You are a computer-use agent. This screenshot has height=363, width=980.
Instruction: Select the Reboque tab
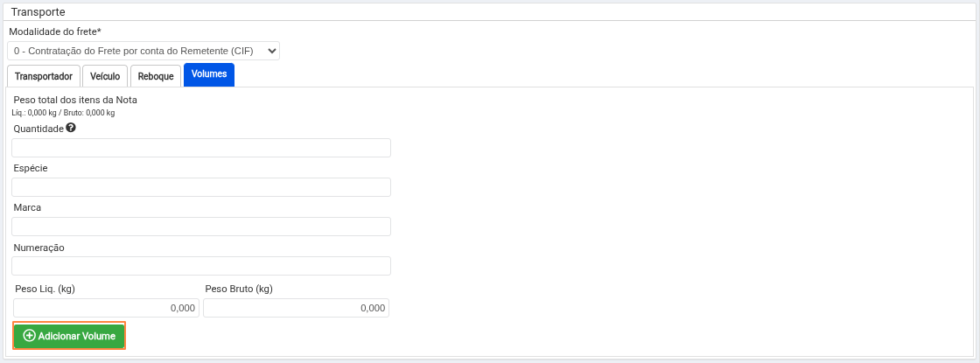(156, 76)
